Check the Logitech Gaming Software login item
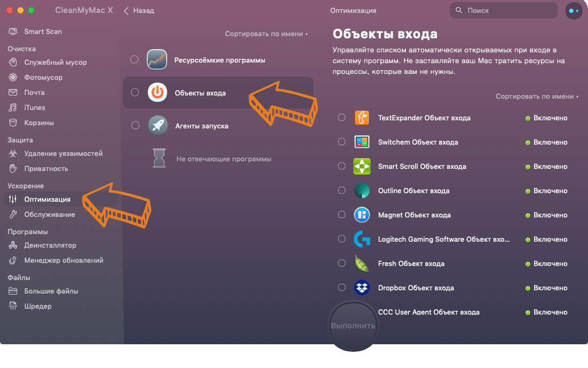The image size is (588, 368). coord(341,238)
